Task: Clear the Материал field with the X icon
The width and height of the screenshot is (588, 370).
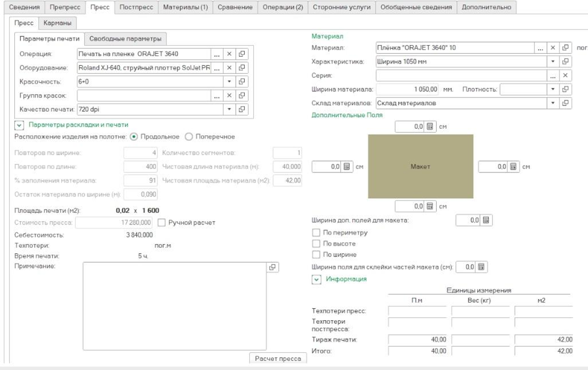Action: 553,48
